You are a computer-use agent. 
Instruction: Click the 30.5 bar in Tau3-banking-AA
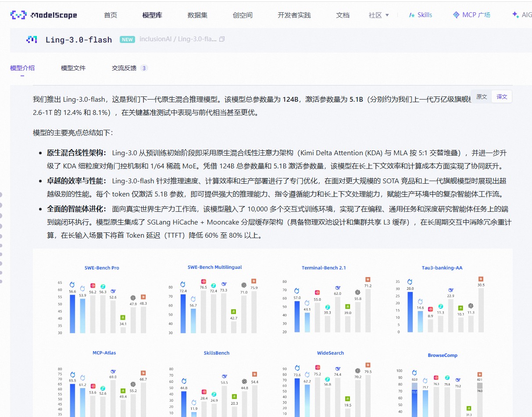[481, 310]
